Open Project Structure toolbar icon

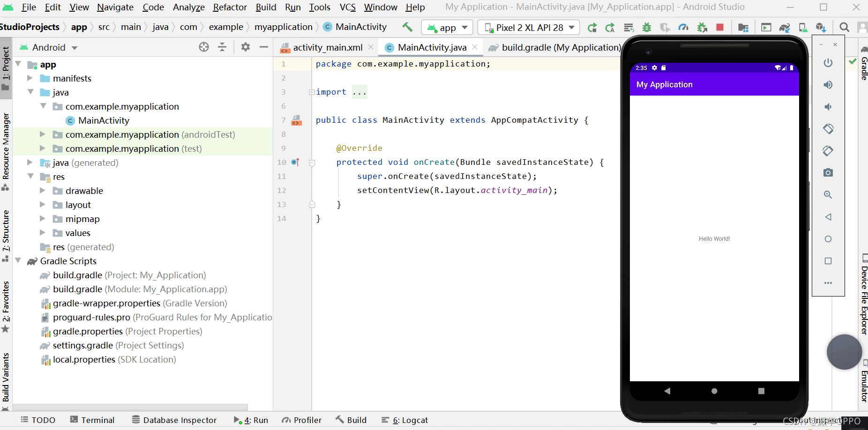coord(743,28)
